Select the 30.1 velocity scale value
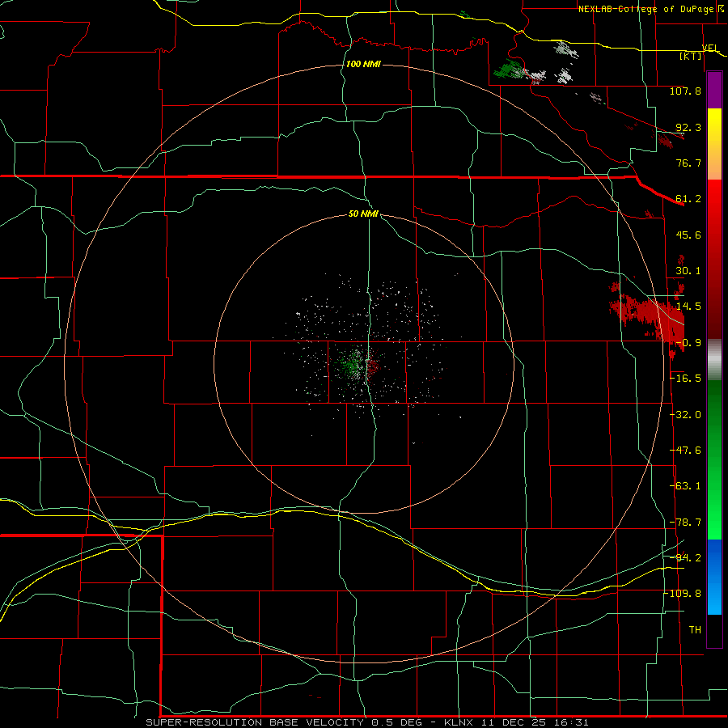This screenshot has height=728, width=728. point(688,271)
